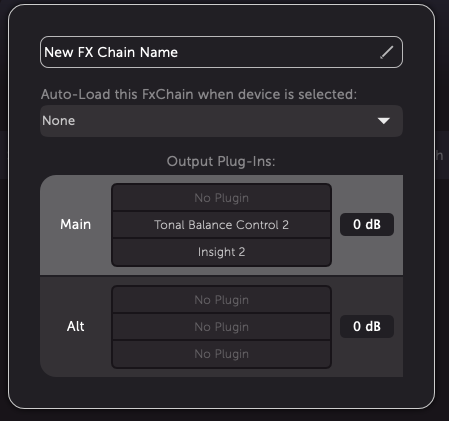Expand the Auto-Load device dropdown arrow

[384, 121]
